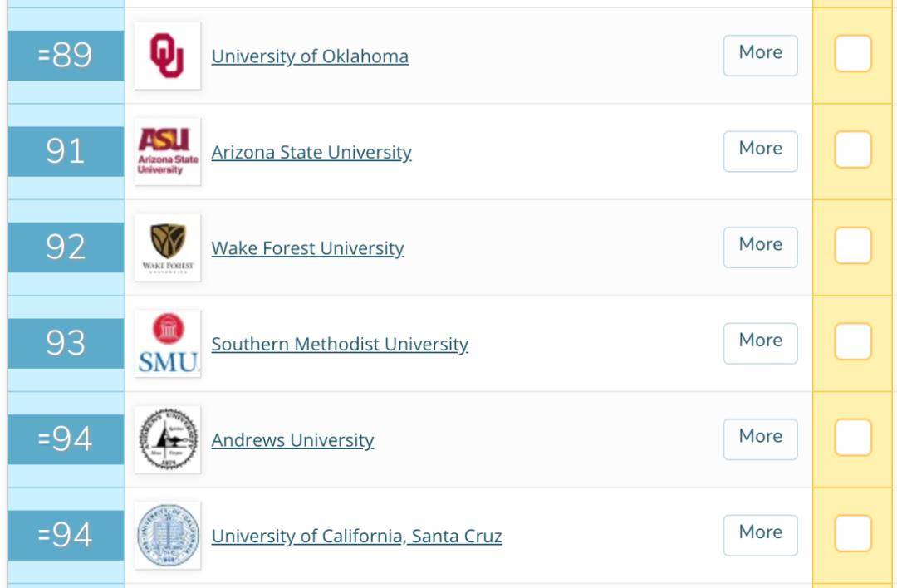Tick the checkbox for University of Oklahoma

point(852,55)
